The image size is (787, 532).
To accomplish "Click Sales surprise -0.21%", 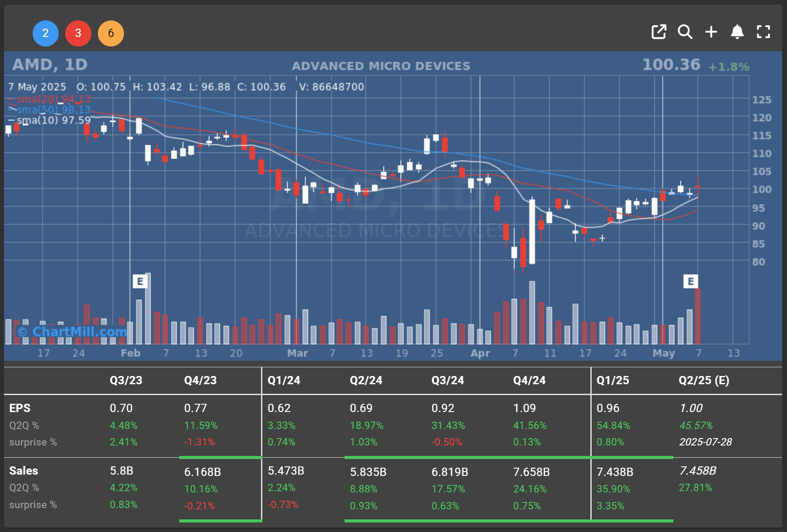I will [200, 506].
